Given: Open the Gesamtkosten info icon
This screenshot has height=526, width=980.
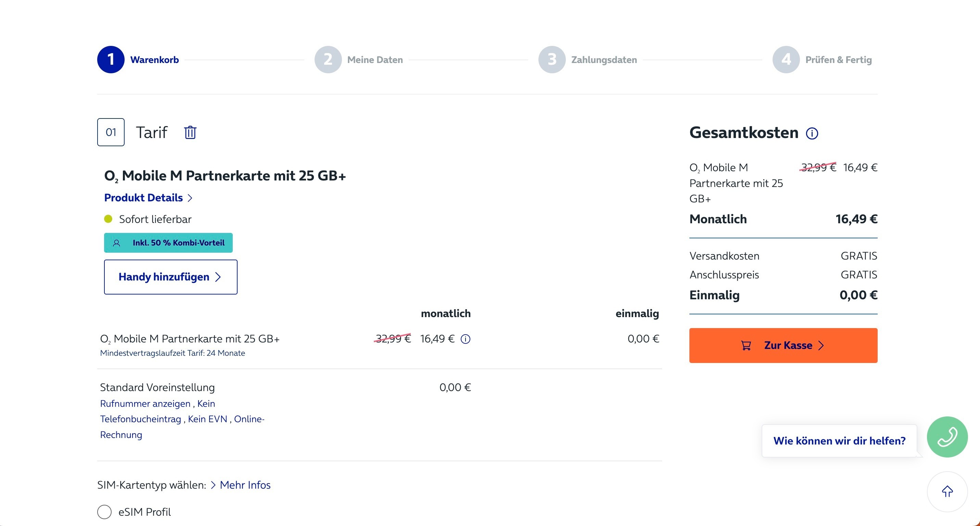Looking at the screenshot, I should 812,133.
